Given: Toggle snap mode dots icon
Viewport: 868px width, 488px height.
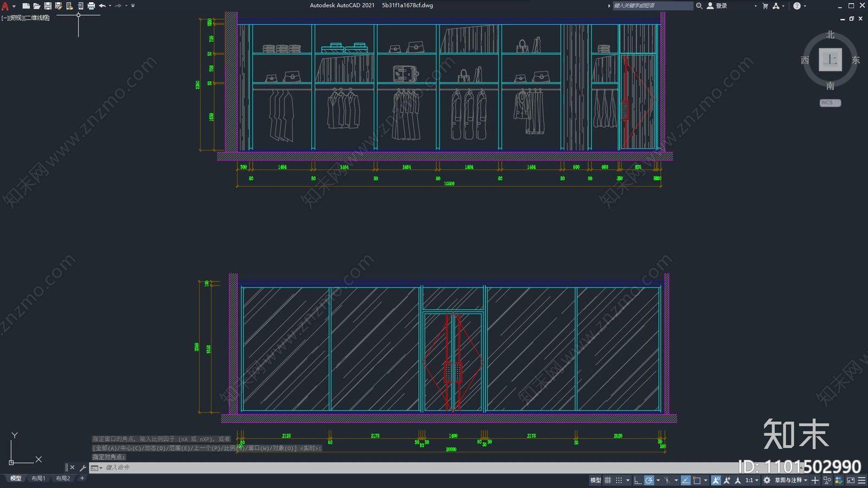Looking at the screenshot, I should (x=619, y=480).
